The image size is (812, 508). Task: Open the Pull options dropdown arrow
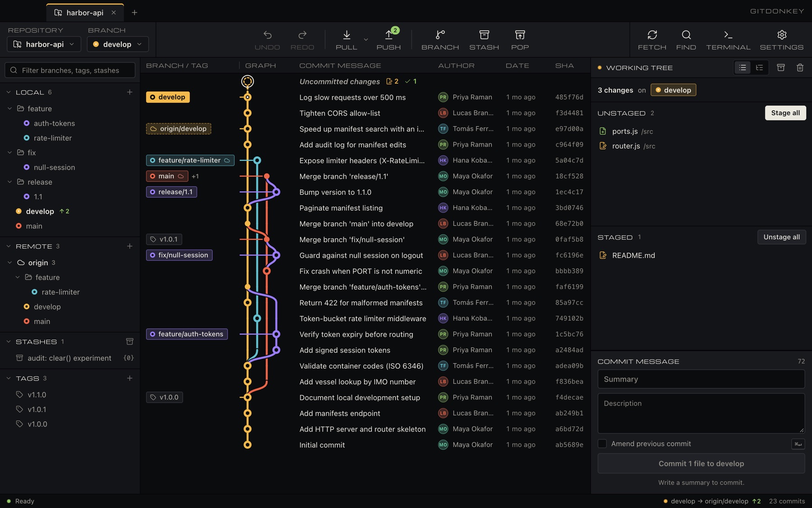click(366, 40)
